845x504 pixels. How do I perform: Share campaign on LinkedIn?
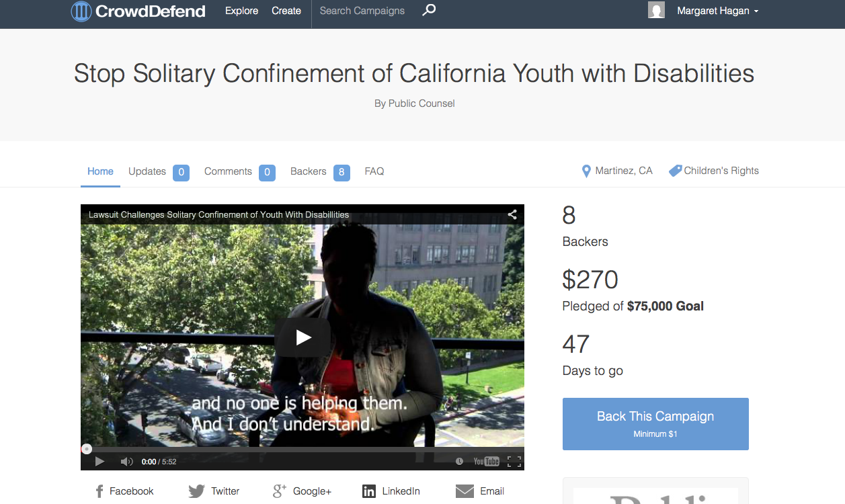(391, 491)
